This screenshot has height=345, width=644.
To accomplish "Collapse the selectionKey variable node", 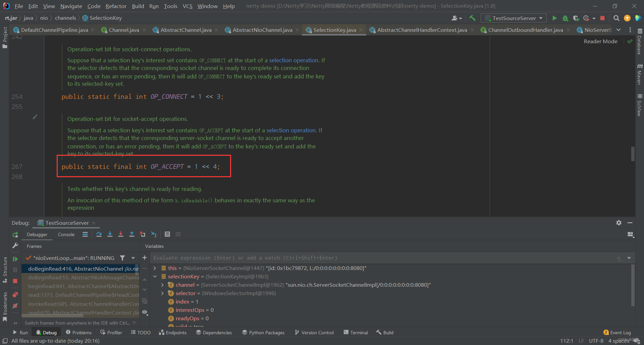I will coord(155,277).
